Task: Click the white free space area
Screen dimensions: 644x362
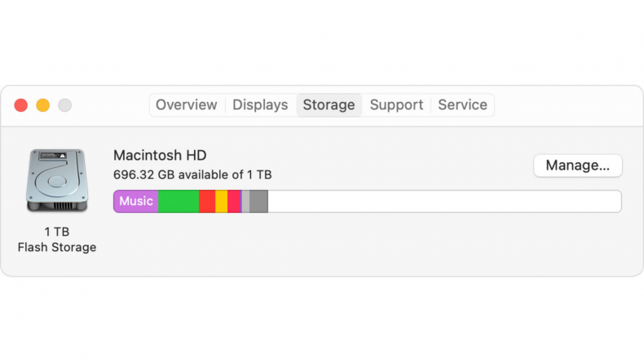Action: (444, 201)
